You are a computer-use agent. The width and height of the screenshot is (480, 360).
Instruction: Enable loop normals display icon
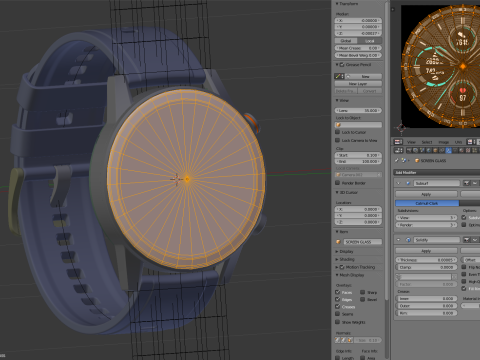(x=344, y=340)
